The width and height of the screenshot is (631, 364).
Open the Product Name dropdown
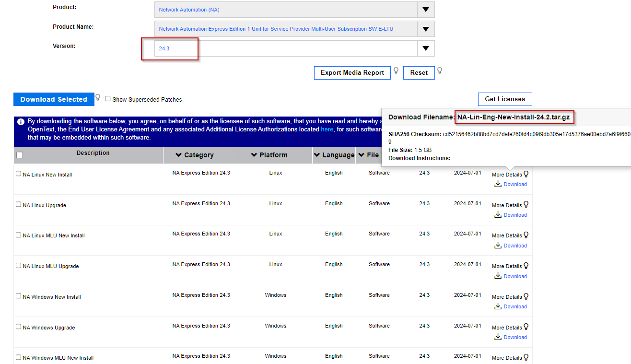(426, 29)
